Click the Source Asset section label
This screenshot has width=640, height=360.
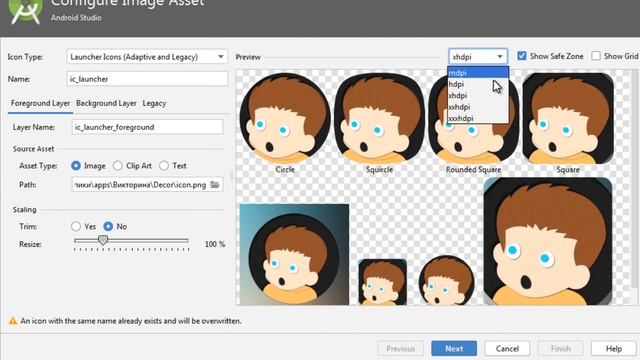point(33,149)
